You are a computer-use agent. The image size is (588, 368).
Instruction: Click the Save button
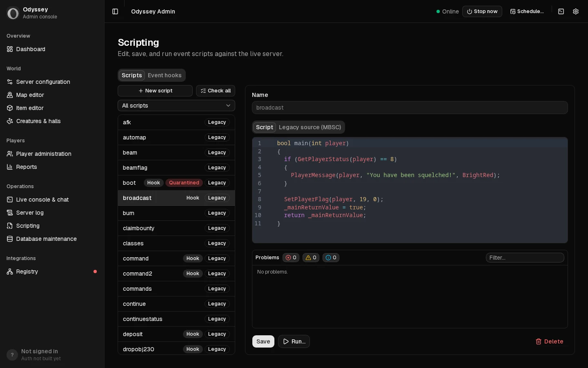263,341
